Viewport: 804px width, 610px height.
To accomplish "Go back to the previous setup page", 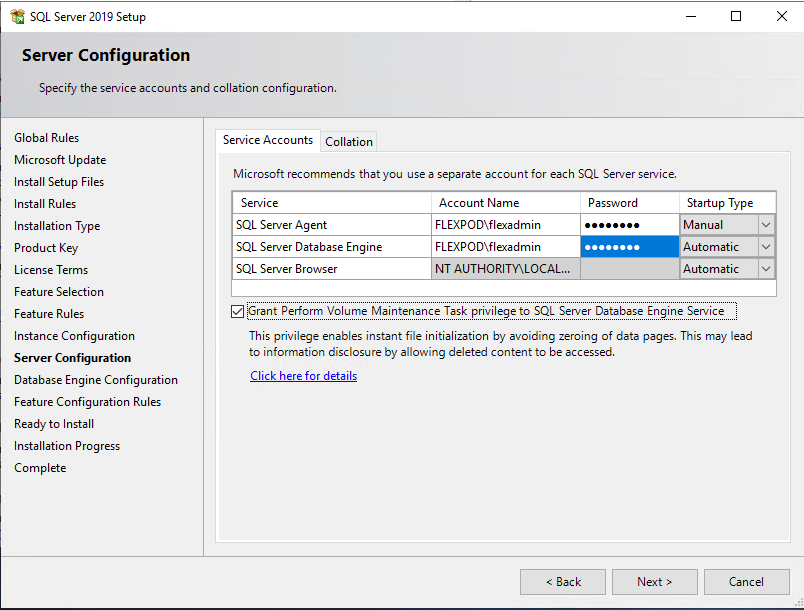I will coord(563,582).
